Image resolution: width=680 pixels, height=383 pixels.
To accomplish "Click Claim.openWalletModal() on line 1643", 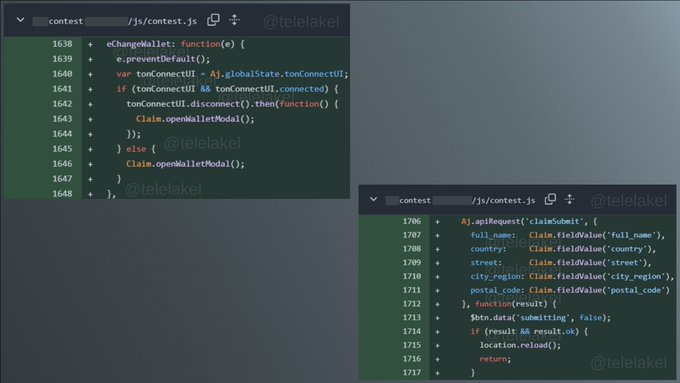I will [x=195, y=119].
